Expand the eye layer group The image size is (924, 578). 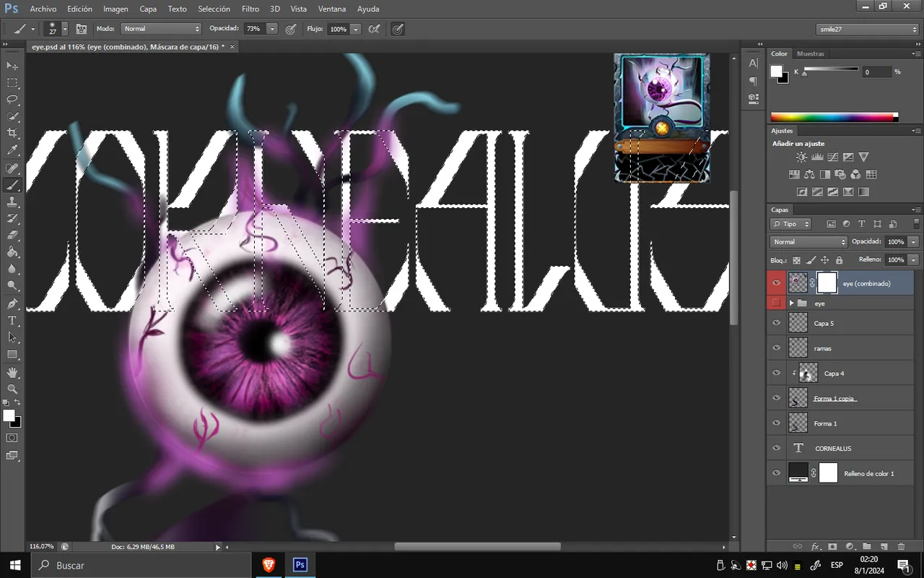[x=792, y=303]
